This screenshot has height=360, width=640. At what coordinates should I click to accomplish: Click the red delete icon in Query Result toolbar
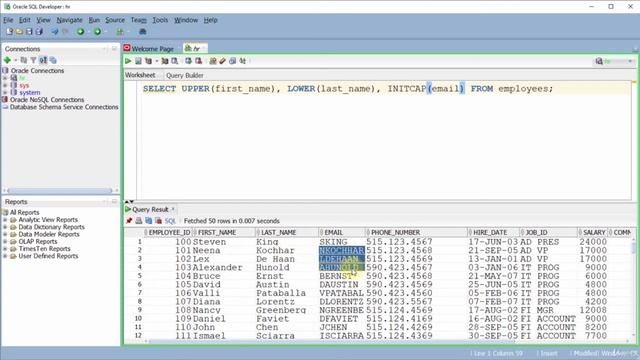click(x=158, y=221)
